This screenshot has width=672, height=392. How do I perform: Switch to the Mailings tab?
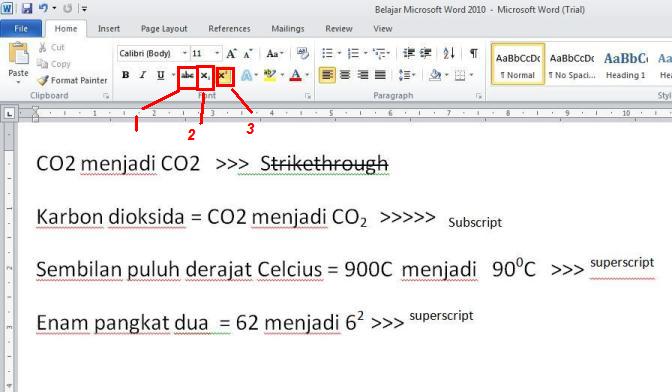coord(288,29)
